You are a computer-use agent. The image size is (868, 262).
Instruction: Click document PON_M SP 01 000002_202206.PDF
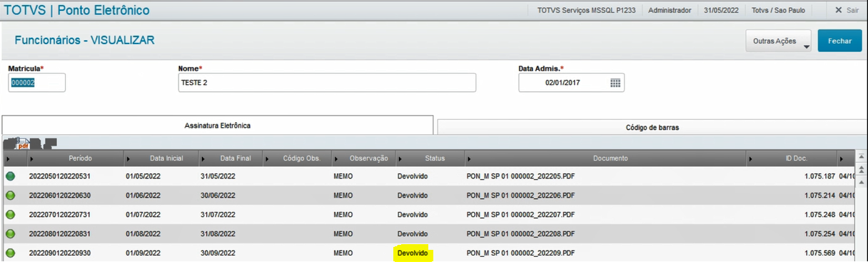[x=520, y=195]
